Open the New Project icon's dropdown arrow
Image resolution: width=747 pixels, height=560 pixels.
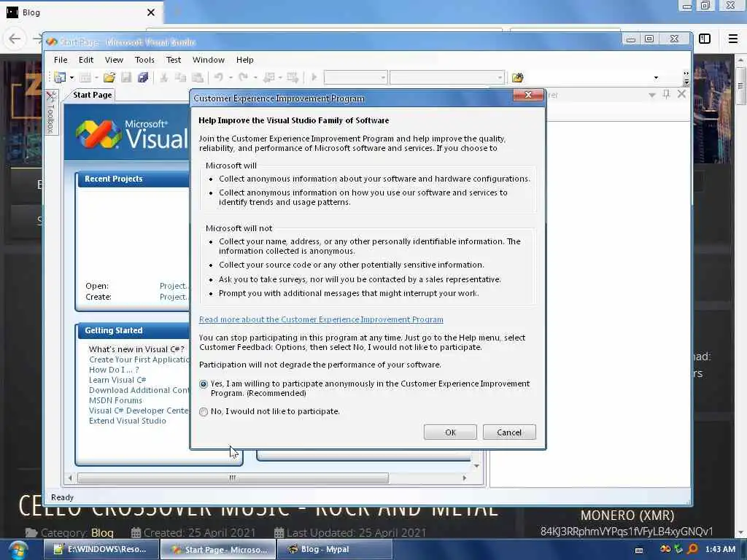pyautogui.click(x=72, y=77)
